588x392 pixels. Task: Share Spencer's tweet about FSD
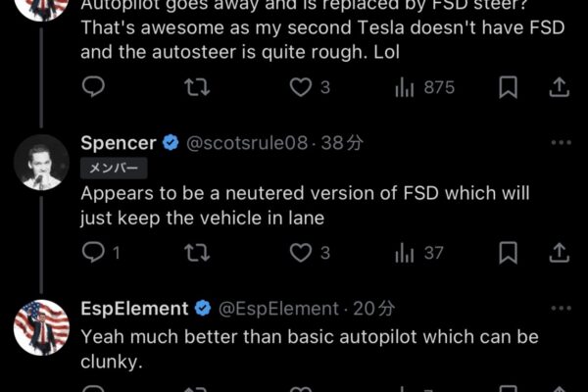(x=560, y=253)
